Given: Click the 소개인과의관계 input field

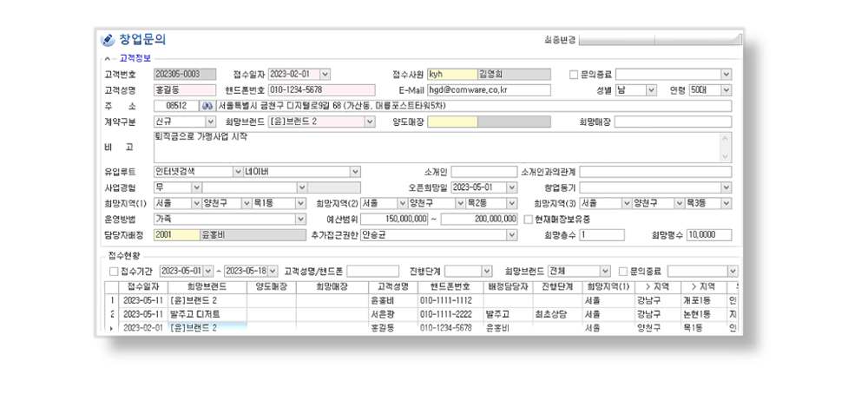Looking at the screenshot, I should point(655,172).
